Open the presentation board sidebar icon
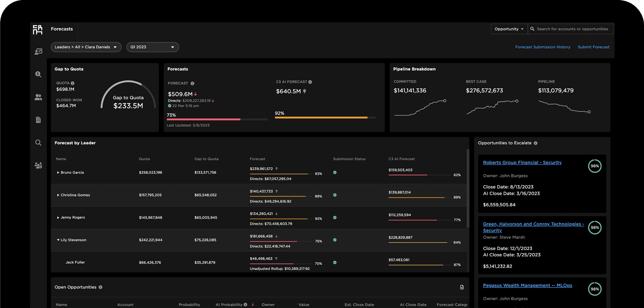Screen dimensions: 644x308 38,52
